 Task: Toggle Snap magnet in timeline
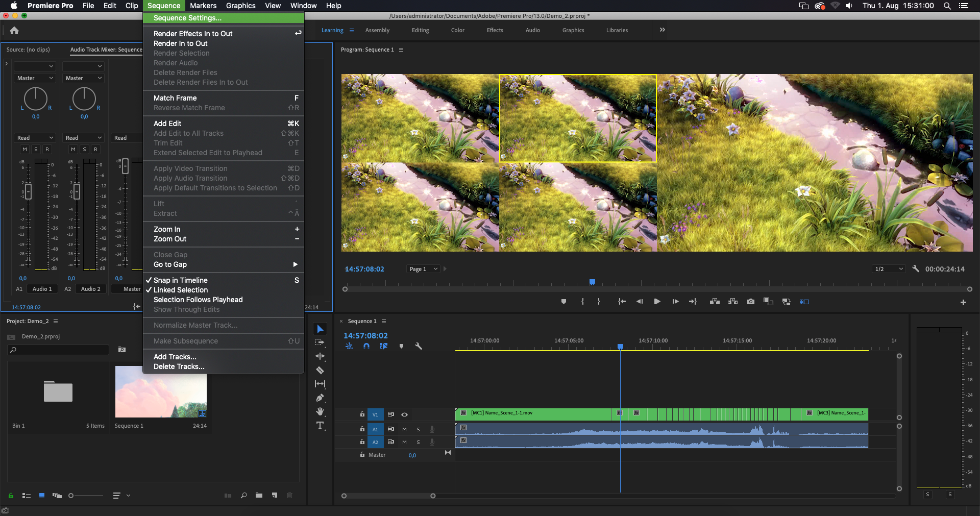pos(366,346)
